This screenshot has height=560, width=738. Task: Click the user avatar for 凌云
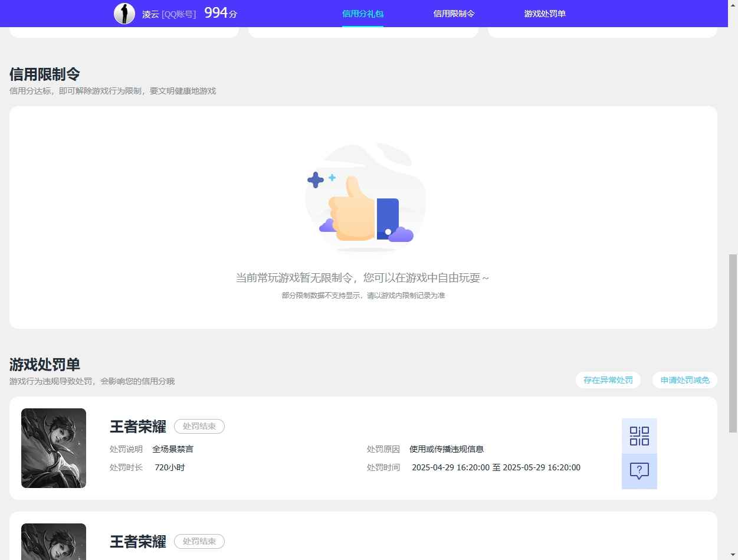[124, 14]
